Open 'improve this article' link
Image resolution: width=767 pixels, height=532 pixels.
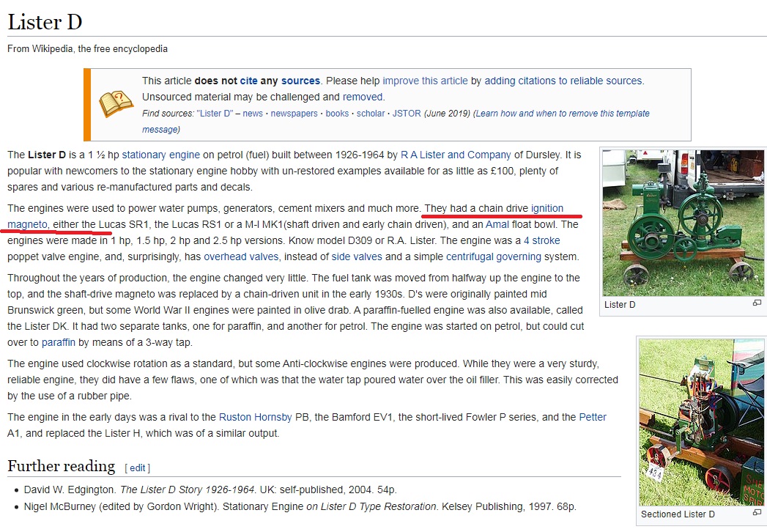pyautogui.click(x=425, y=81)
